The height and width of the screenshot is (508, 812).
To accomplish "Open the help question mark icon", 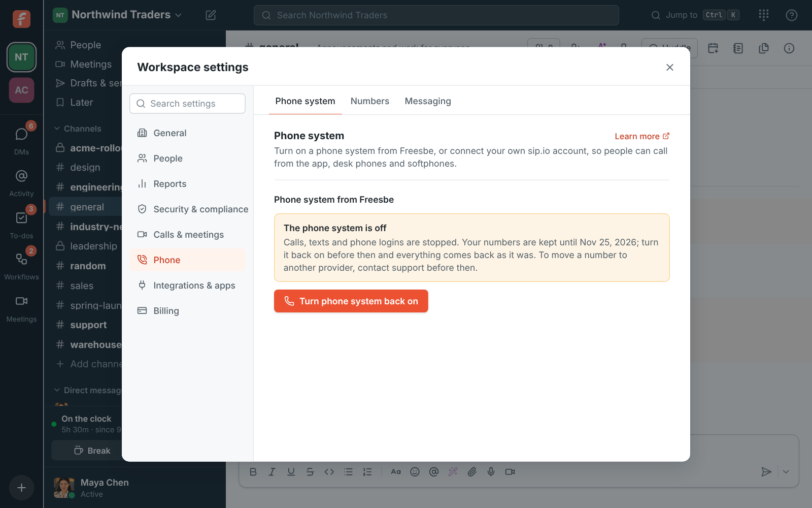I will [791, 15].
